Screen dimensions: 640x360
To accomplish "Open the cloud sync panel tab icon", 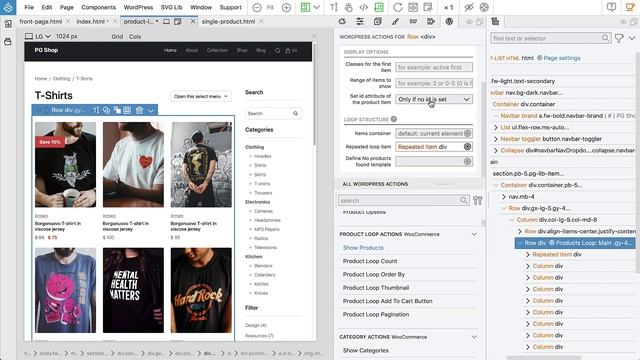I will [342, 21].
